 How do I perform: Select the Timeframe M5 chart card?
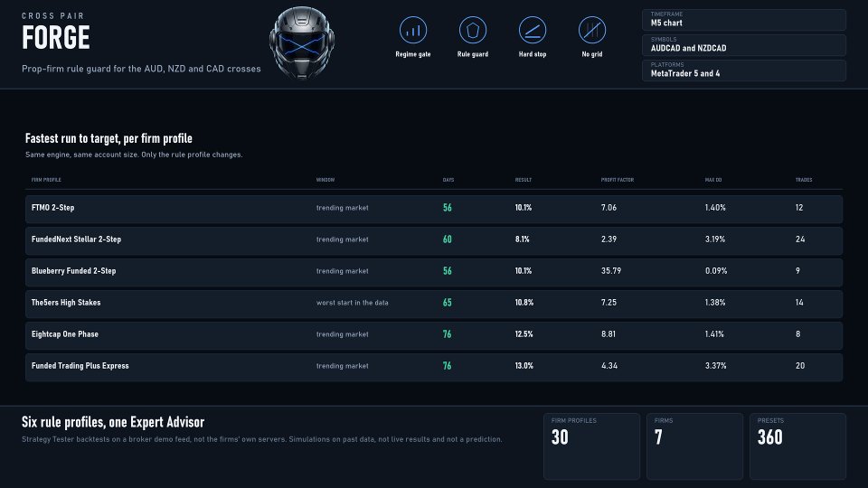pos(744,20)
